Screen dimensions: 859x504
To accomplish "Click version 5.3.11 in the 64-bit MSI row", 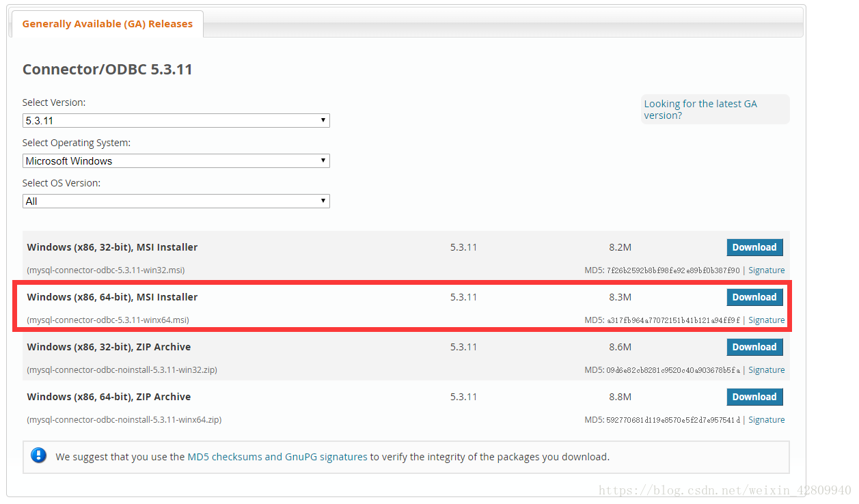I will (x=463, y=297).
